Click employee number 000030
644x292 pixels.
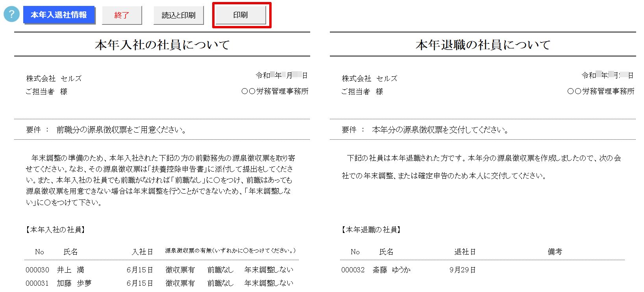37,270
